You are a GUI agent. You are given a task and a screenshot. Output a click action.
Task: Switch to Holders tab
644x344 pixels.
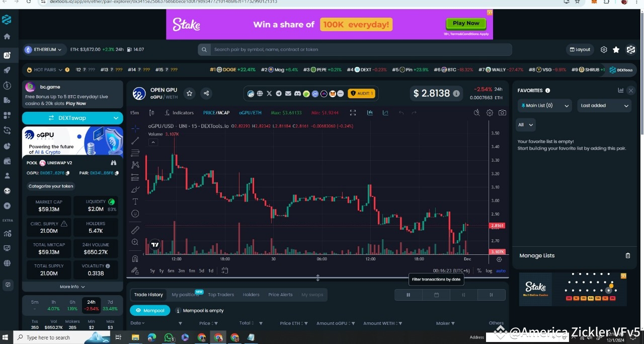[x=251, y=295]
